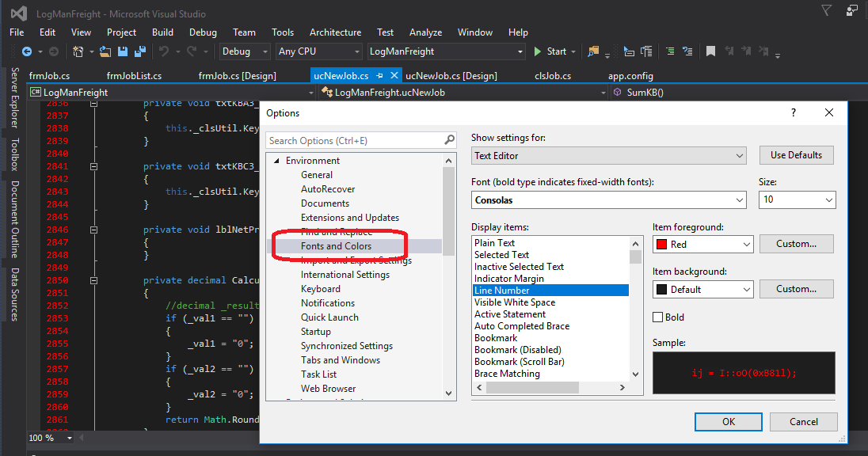Open the font Size dropdown
The image size is (868, 456).
point(797,199)
